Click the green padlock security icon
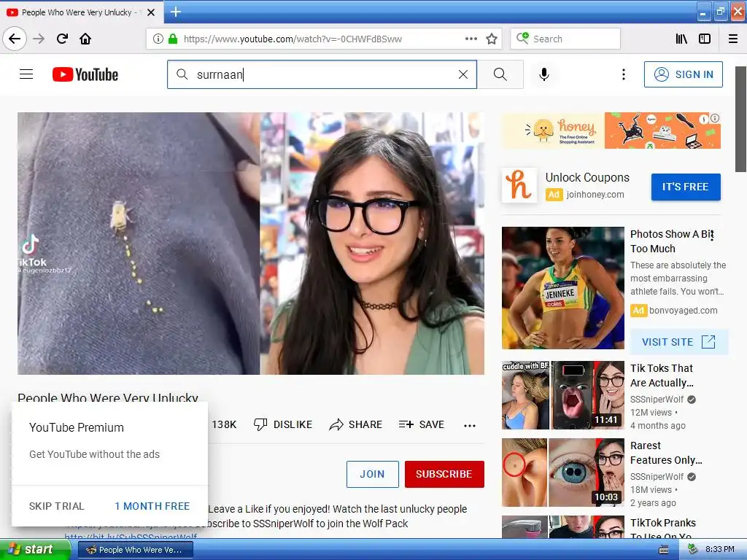 pos(172,39)
